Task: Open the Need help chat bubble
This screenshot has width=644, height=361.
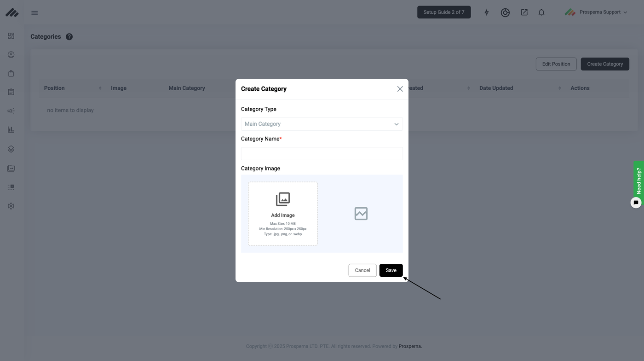Action: pos(636,203)
